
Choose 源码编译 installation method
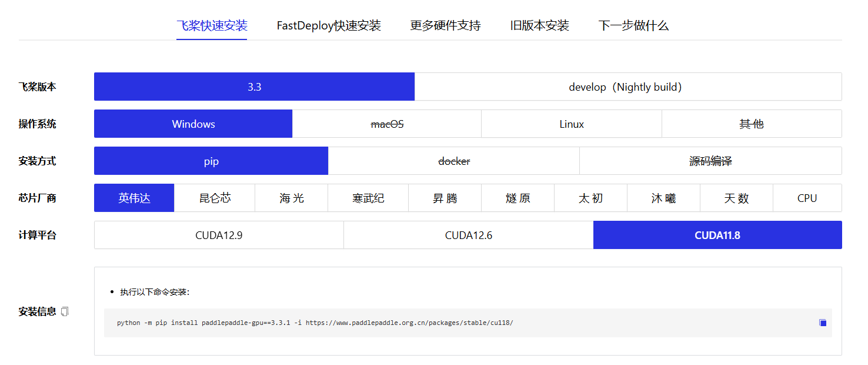pos(710,161)
